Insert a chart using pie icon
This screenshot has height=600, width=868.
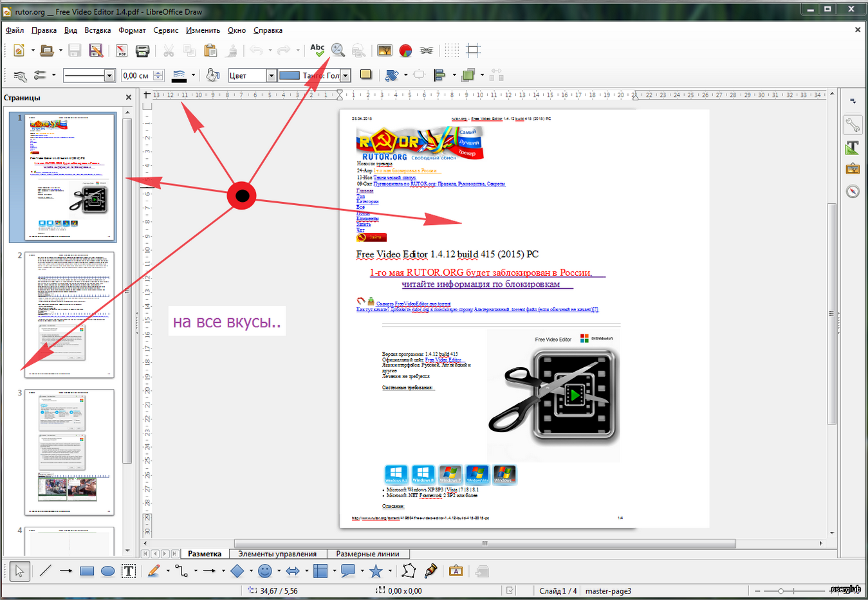tap(405, 50)
